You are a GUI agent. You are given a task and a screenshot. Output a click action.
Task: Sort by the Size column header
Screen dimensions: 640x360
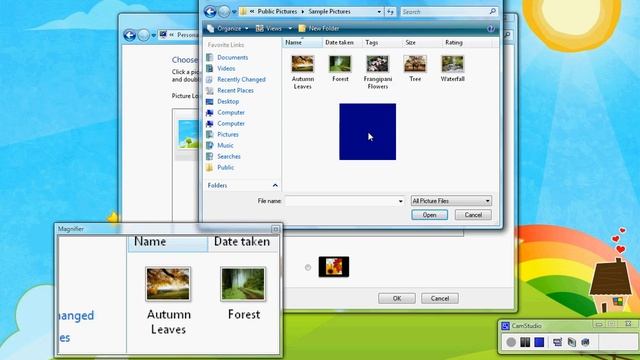422,42
